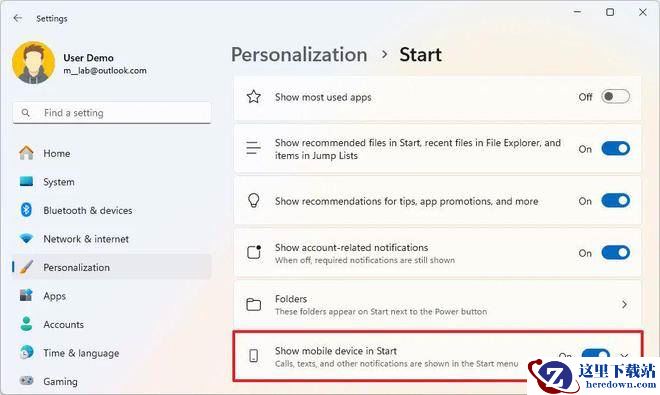Click the Network & internet wifi icon
The width and height of the screenshot is (660, 395).
[x=26, y=238]
